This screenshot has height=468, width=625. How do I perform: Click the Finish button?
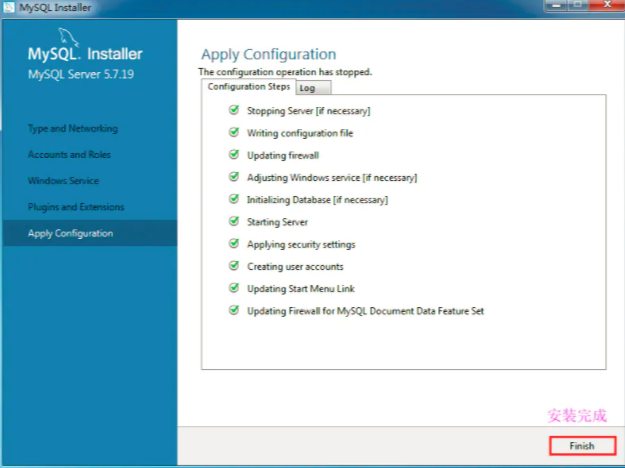click(582, 446)
